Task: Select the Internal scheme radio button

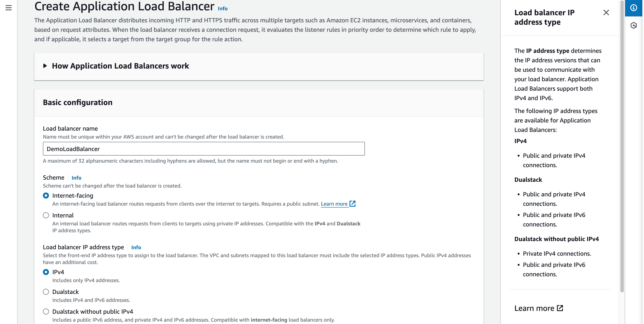Action: click(46, 215)
